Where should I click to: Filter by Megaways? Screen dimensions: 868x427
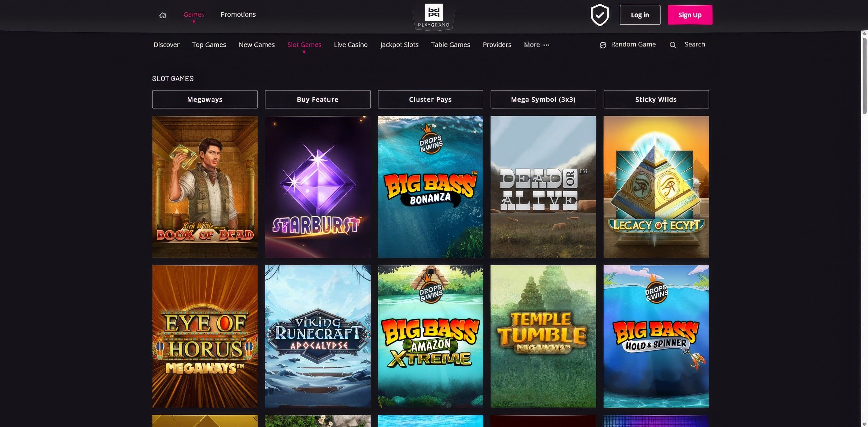pyautogui.click(x=205, y=99)
